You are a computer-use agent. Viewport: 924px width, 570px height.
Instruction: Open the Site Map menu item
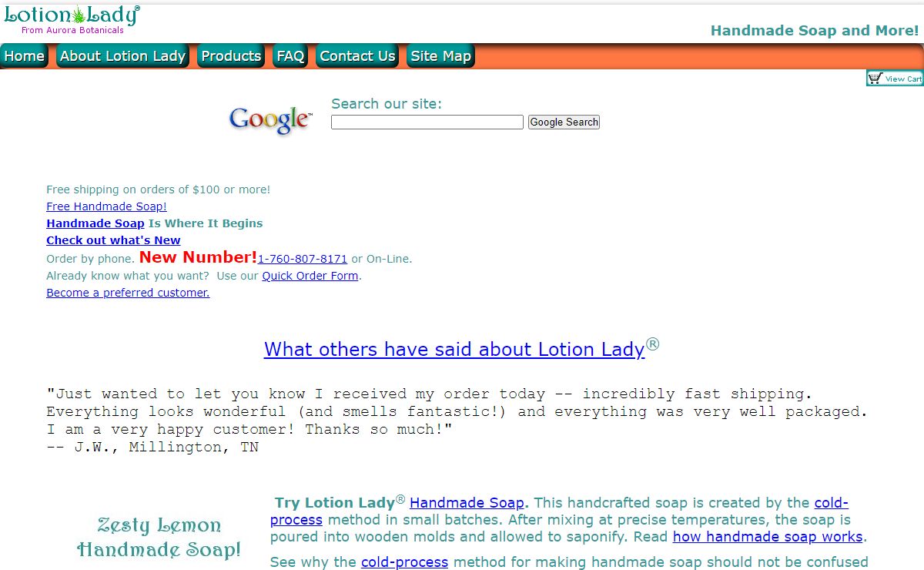[x=440, y=56]
